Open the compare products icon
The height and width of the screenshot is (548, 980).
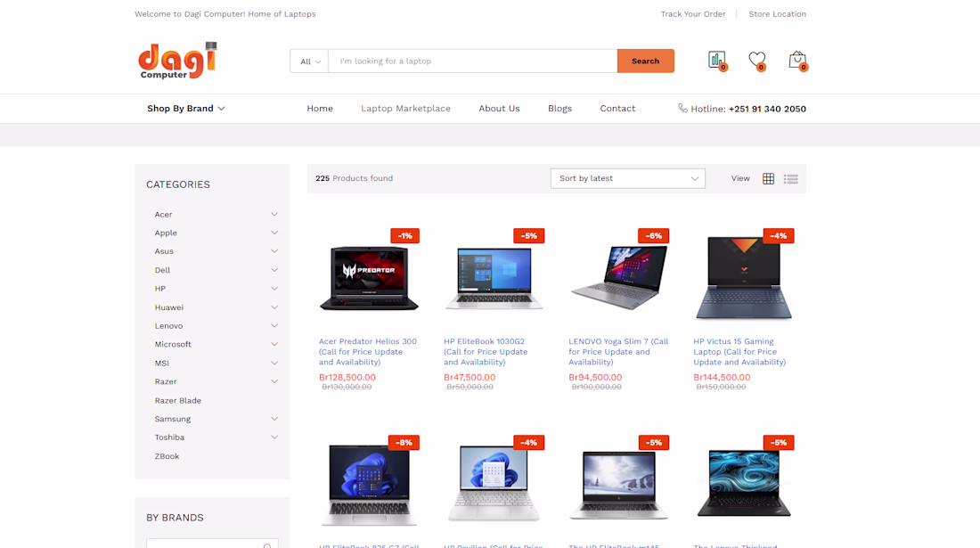point(717,60)
